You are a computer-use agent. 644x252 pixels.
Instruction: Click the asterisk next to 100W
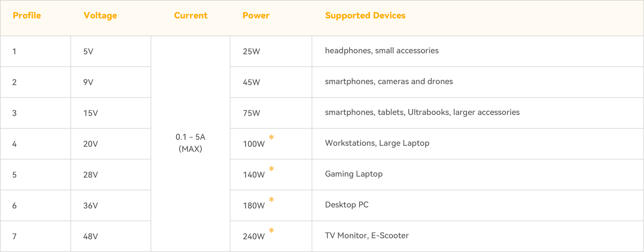pyautogui.click(x=271, y=137)
